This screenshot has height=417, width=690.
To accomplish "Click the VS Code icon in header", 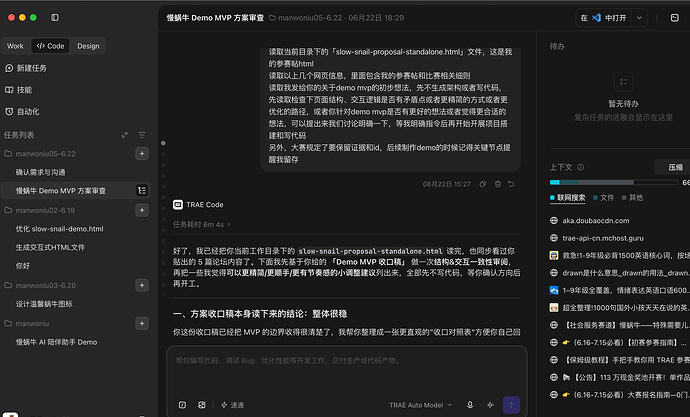I will [x=596, y=18].
